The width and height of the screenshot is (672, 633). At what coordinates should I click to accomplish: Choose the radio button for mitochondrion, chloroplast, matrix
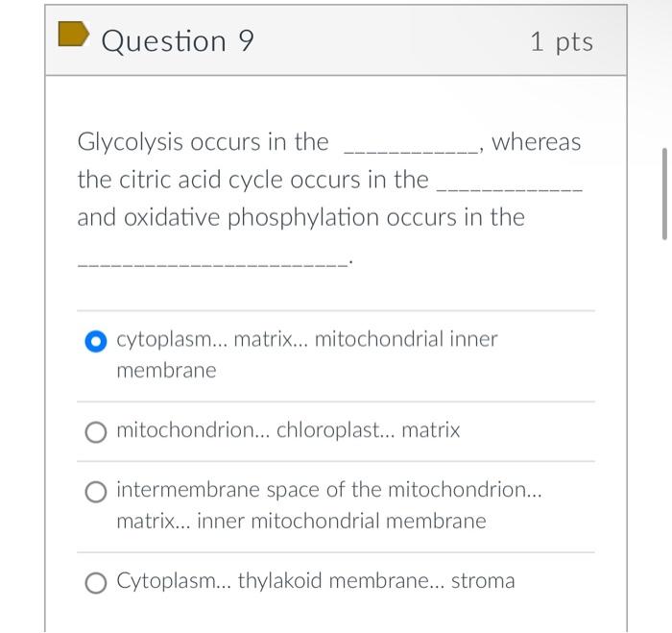pos(95,432)
